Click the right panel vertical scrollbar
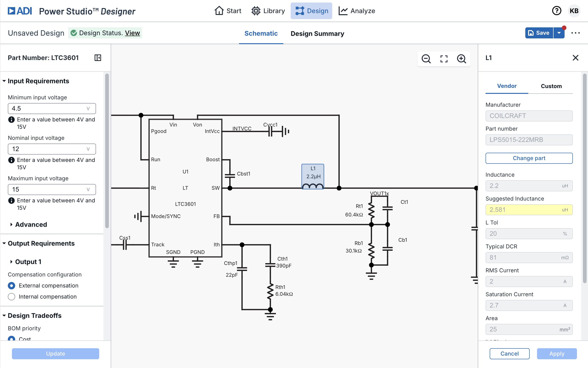This screenshot has width=588, height=368. pos(585,178)
